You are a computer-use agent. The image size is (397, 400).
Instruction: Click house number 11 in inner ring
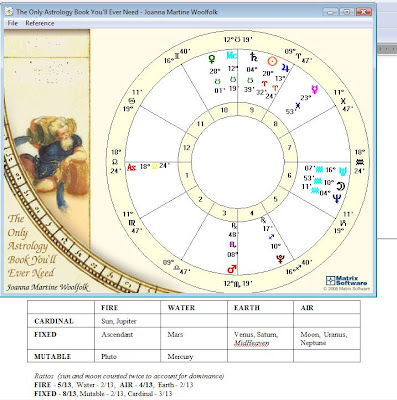point(200,124)
